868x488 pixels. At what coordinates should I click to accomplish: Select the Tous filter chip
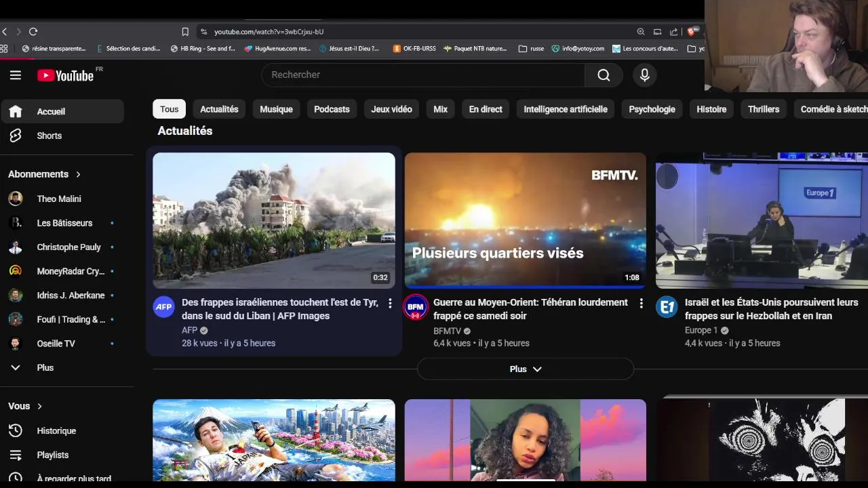170,109
